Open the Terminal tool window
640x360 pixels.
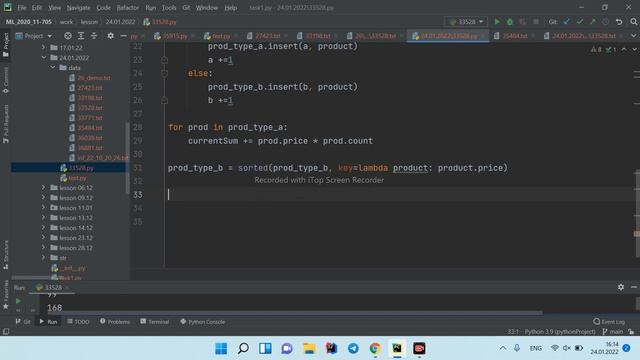tap(155, 322)
